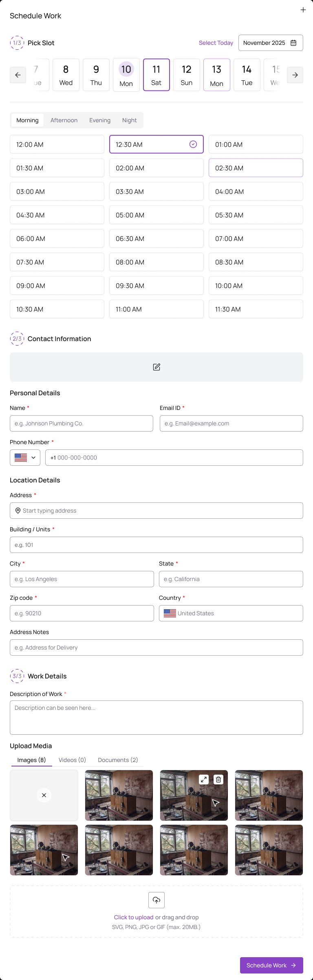Screen dimensions: 313x980
Task: Click the Click to upload link
Action: click(x=134, y=917)
